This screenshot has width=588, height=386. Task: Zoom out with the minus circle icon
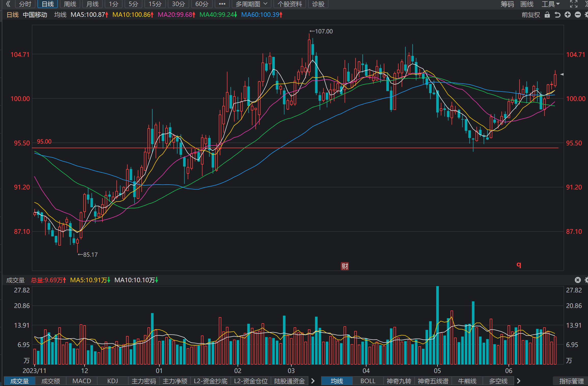coord(578,15)
